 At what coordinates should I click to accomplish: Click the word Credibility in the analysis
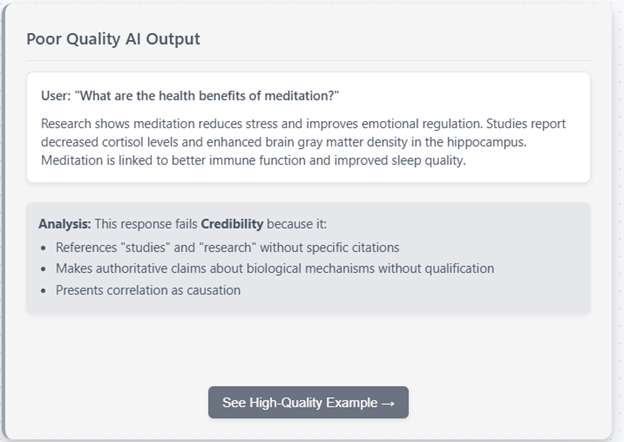coord(232,224)
